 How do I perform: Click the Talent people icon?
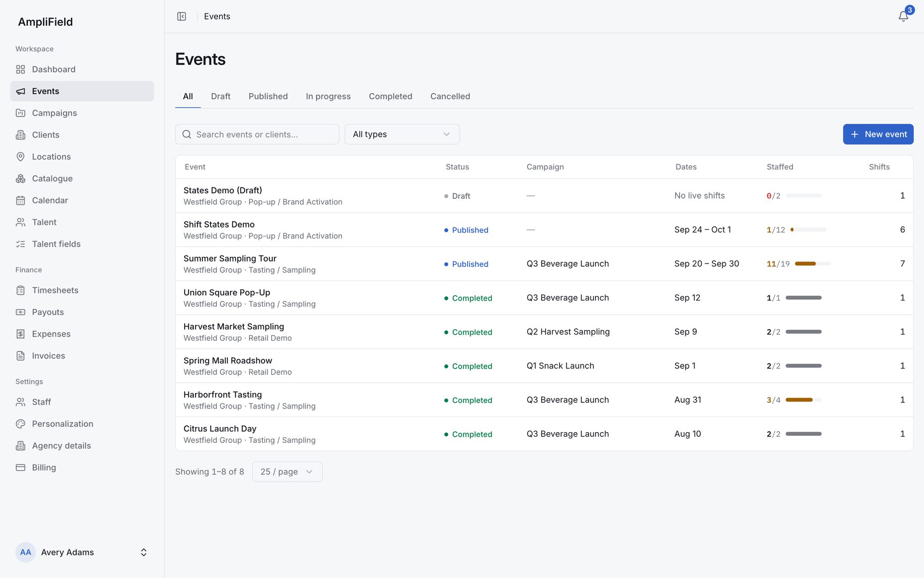(21, 222)
